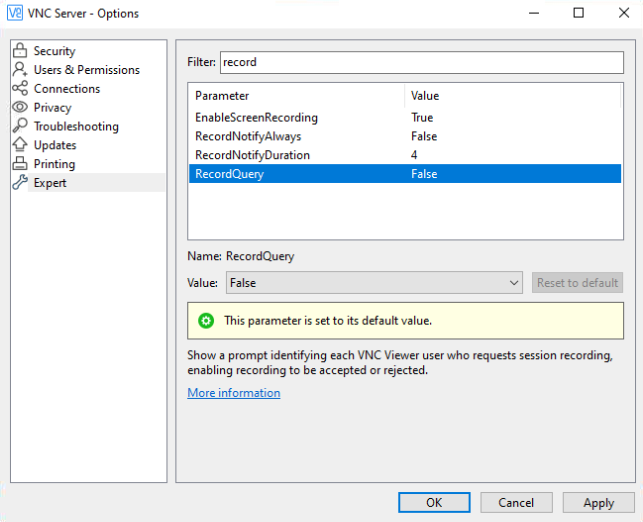Select the RecordNotifyAlways parameter row
This screenshot has width=643, height=522.
405,136
